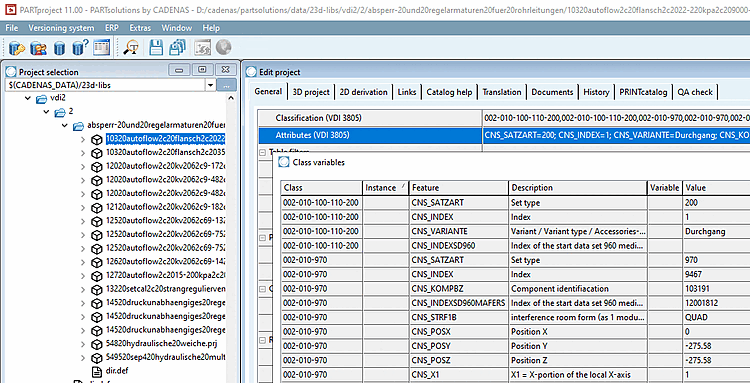Image resolution: width=750 pixels, height=383 pixels.
Task: Switch to the 3D project tab
Action: click(x=311, y=92)
